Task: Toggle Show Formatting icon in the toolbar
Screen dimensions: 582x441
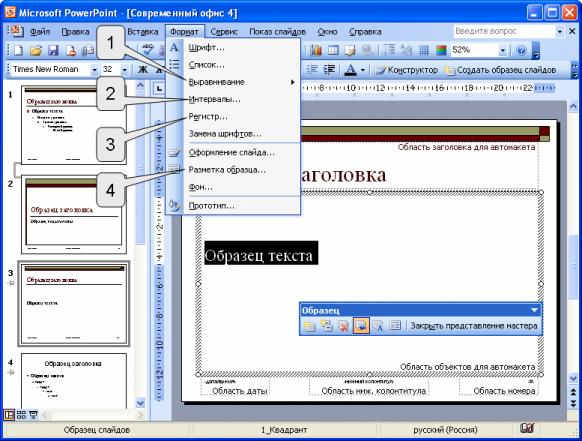Action: pyautogui.click(x=406, y=50)
